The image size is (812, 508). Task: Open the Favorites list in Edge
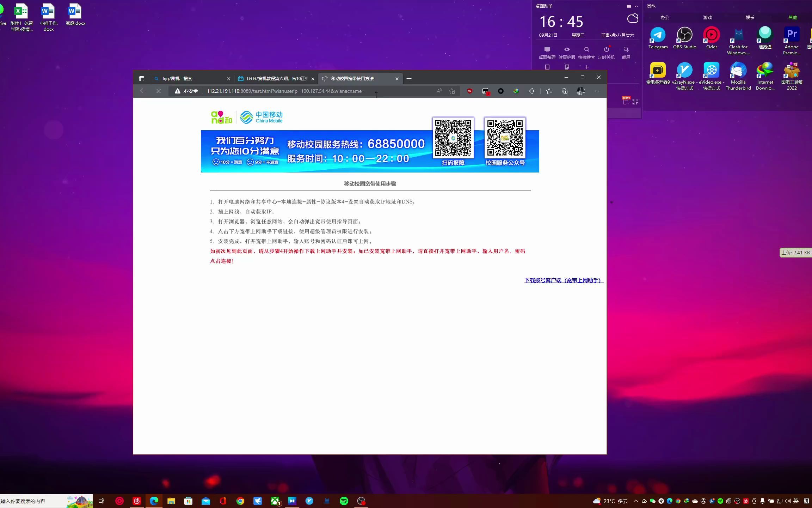[x=549, y=91]
